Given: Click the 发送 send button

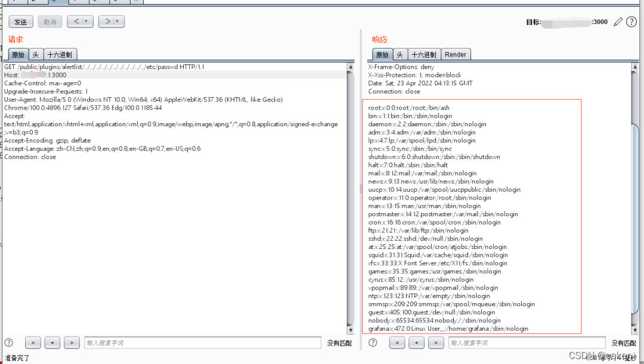Looking at the screenshot, I should pyautogui.click(x=21, y=22).
